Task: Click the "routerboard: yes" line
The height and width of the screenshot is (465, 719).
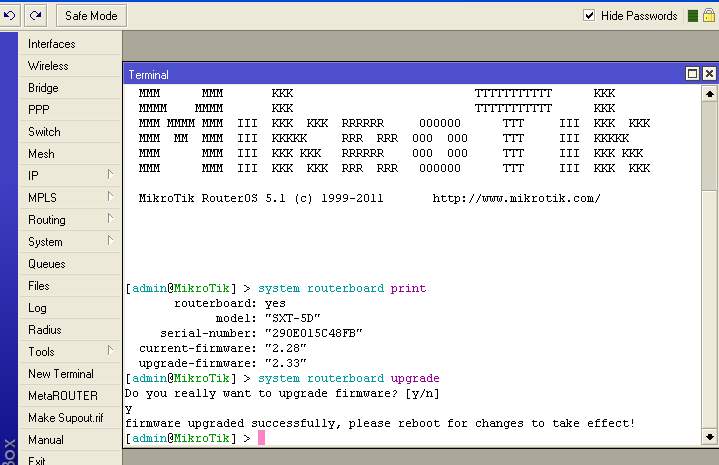Action: pos(230,304)
